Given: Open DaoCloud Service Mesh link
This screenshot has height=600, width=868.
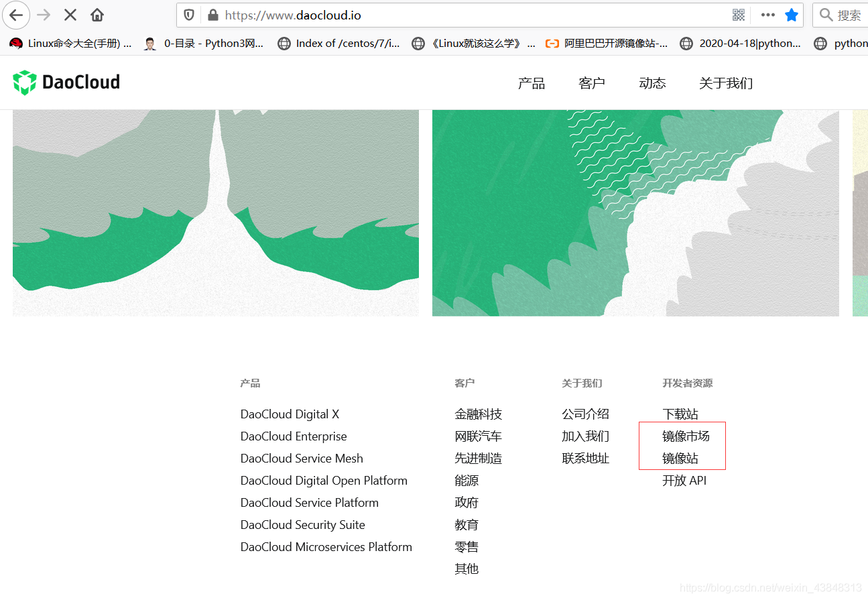Looking at the screenshot, I should click(x=302, y=459).
